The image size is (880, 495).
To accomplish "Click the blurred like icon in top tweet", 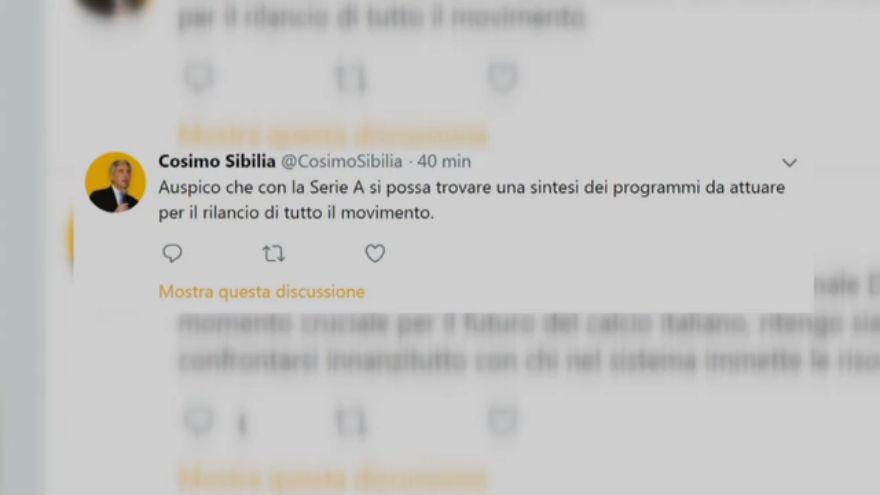I will (x=502, y=77).
